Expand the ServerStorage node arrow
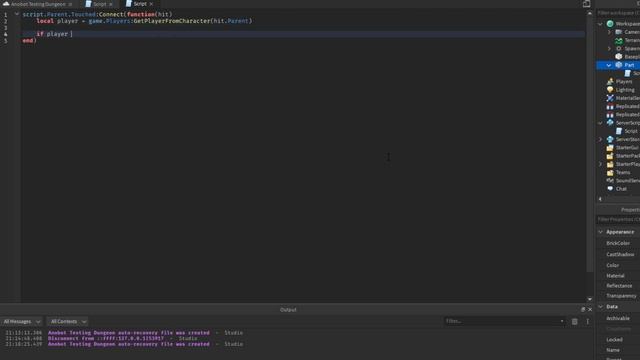This screenshot has height=360, width=640. (600, 139)
